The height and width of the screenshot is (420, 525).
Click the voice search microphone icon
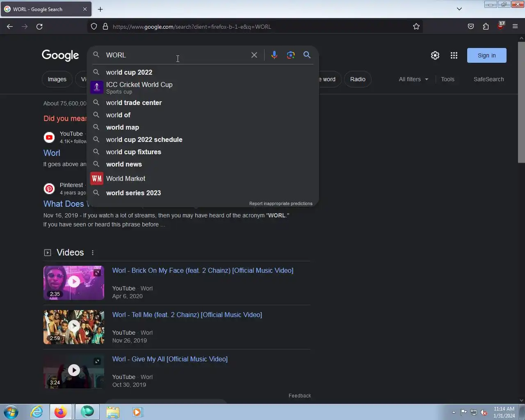pos(274,55)
